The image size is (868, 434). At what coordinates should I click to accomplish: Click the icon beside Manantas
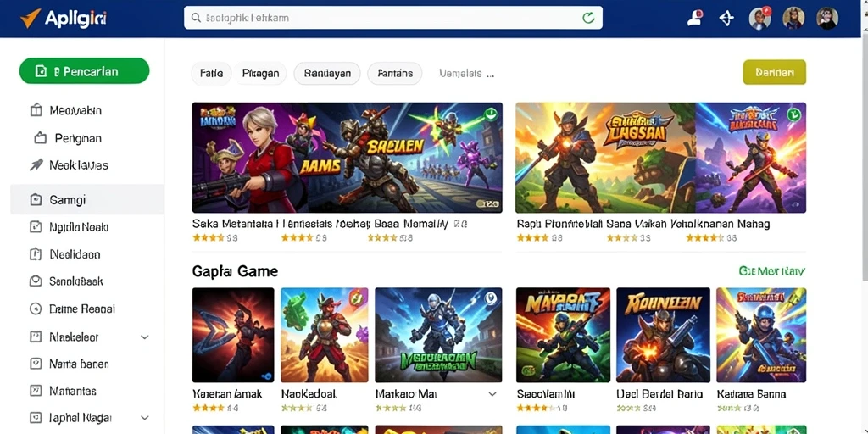tap(36, 391)
